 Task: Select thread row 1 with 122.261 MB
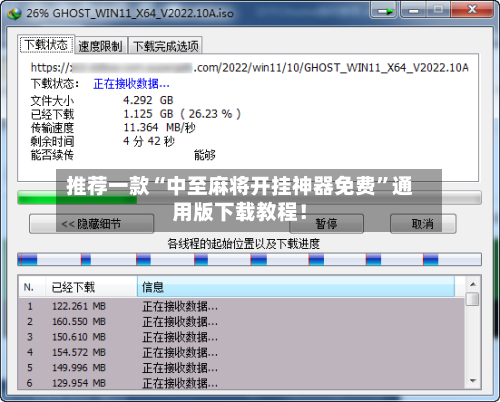click(241, 306)
